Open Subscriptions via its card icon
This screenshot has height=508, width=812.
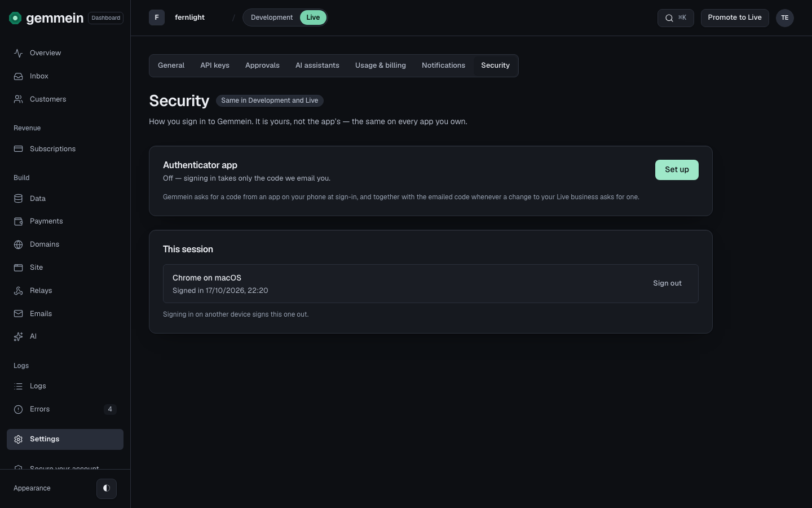click(x=19, y=149)
